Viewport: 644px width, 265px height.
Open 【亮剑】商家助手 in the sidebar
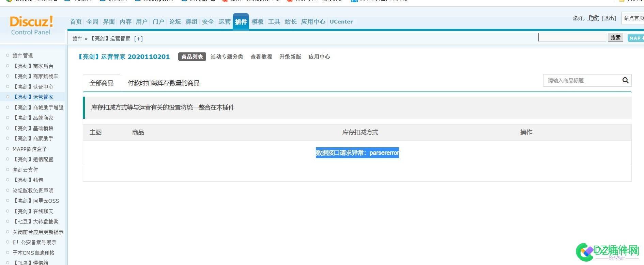click(33, 138)
